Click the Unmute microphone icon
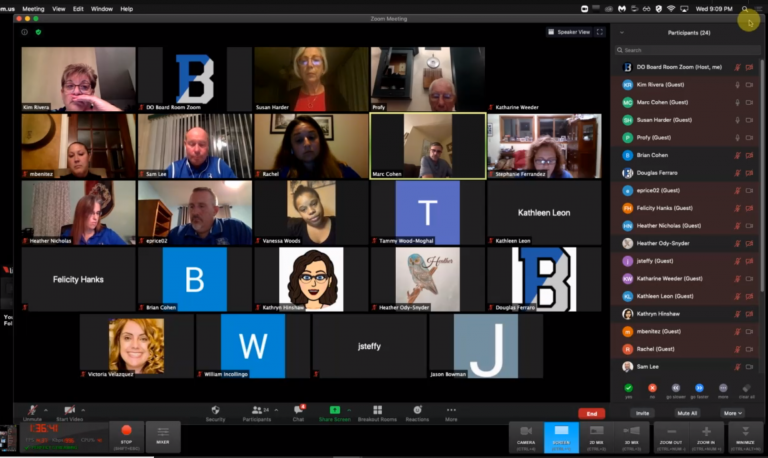 [x=32, y=410]
